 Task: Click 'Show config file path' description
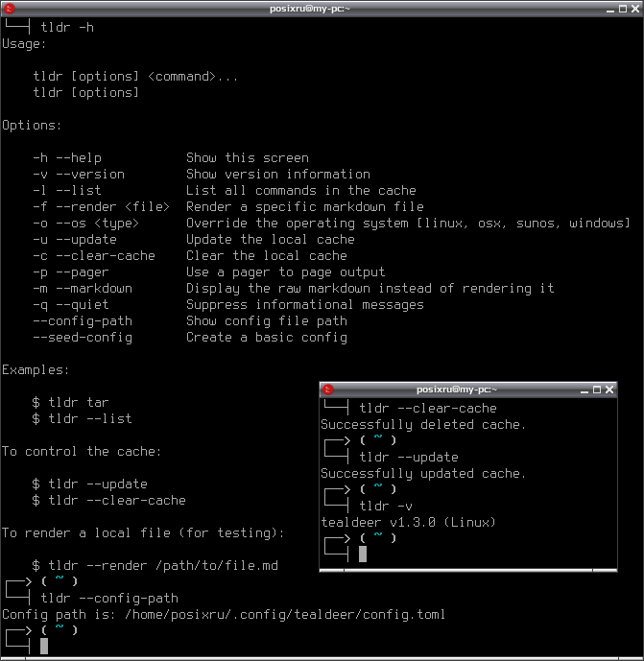pos(267,321)
